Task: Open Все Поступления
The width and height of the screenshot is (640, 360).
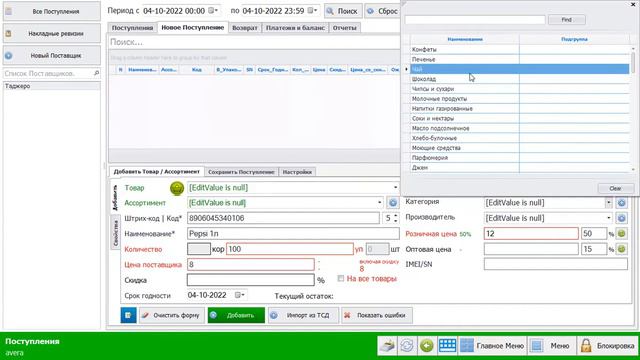Action: 51,11
